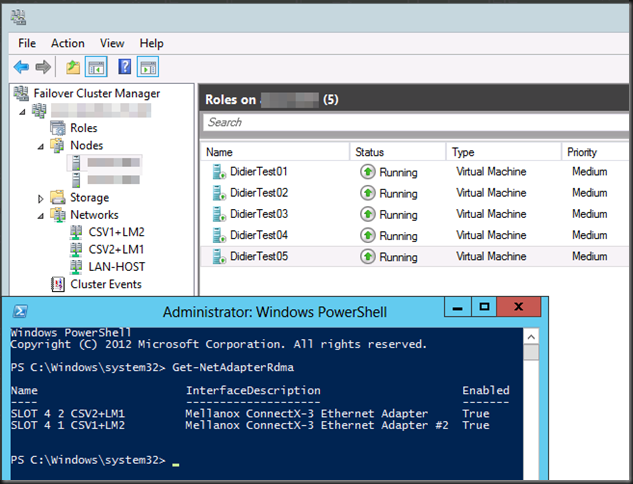This screenshot has height=484, width=633.
Task: Select the Networks tree item label
Action: [x=94, y=215]
